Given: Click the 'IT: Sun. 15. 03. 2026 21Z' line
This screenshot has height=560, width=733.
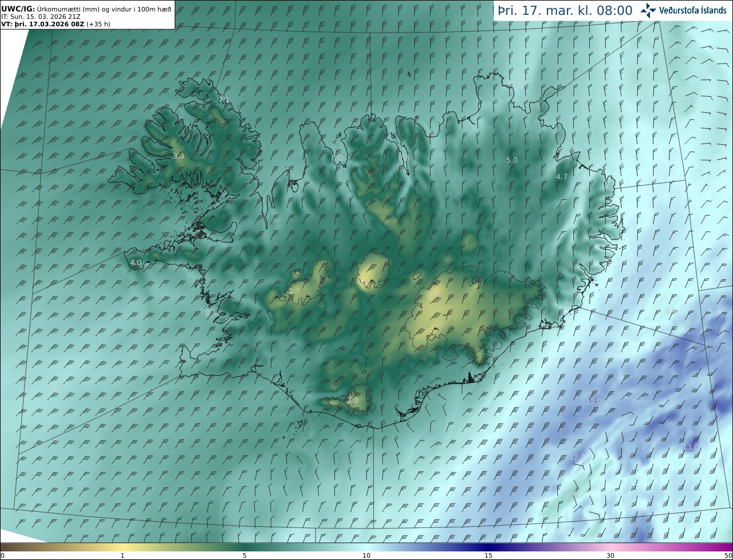Looking at the screenshot, I should pyautogui.click(x=40, y=17).
